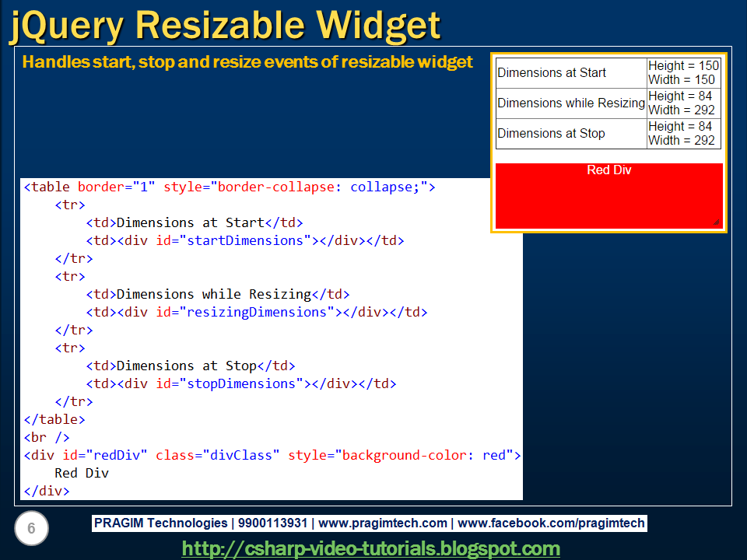Click the br tag line in the code

[43, 437]
